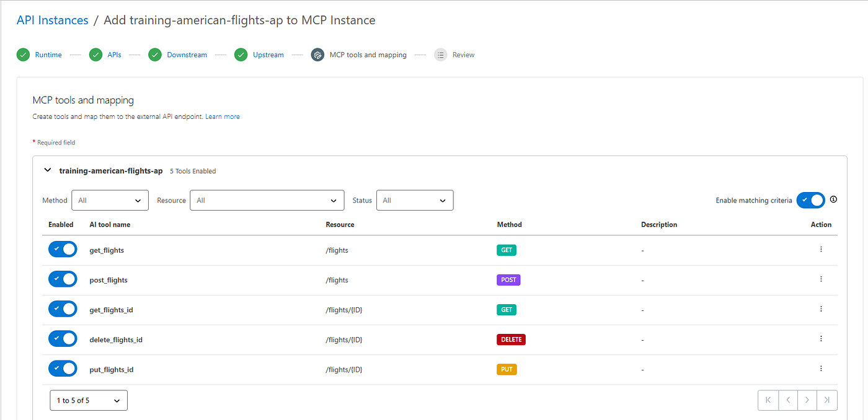Click the delete_flights_id tool name
Screen dimensions: 868x420
point(116,339)
